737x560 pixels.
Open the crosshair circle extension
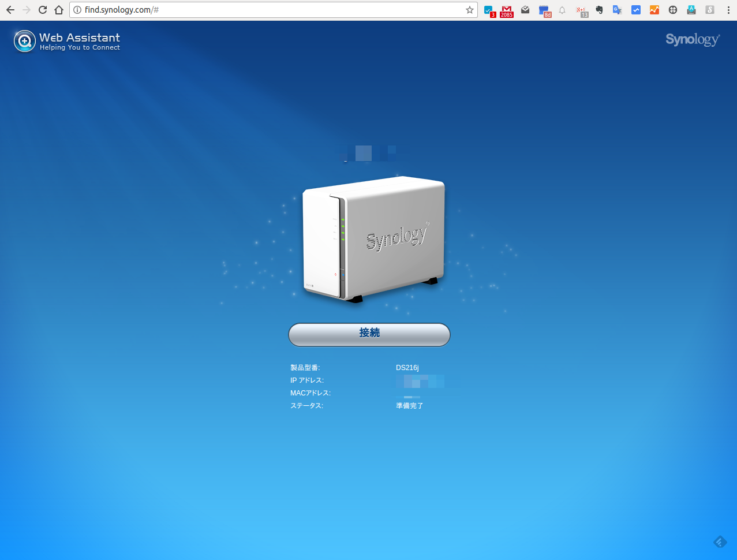673,10
